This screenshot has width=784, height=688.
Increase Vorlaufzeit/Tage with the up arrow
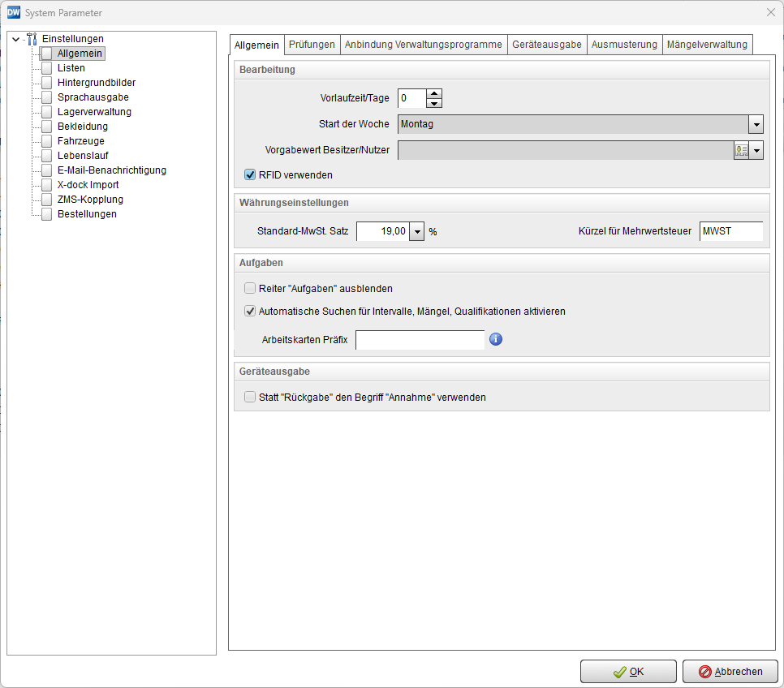(434, 93)
